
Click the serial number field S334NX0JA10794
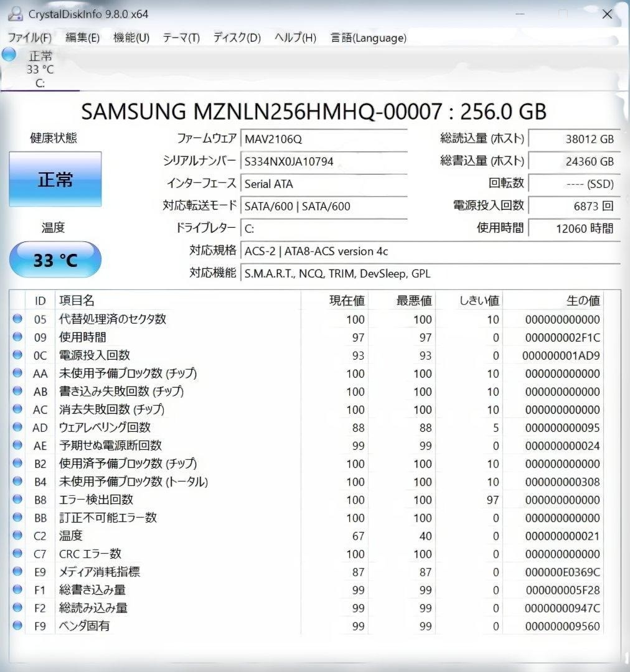click(x=324, y=162)
